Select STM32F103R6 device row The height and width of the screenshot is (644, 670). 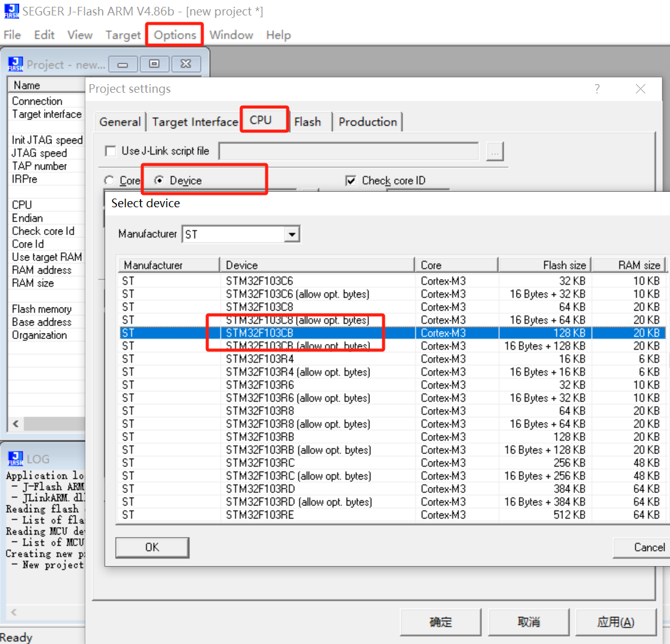click(392, 385)
